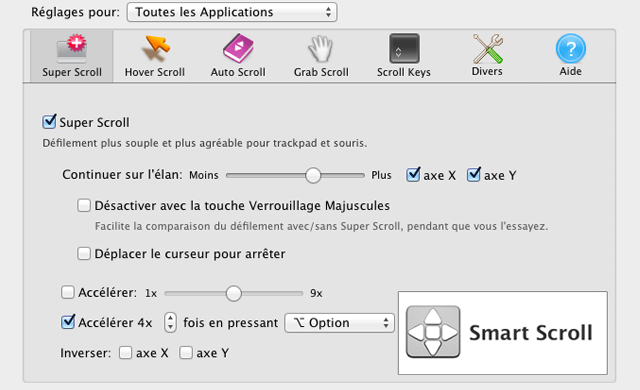This screenshot has width=640, height=390.
Task: Click the Accélérer 4x stepper arrows
Action: 170,322
